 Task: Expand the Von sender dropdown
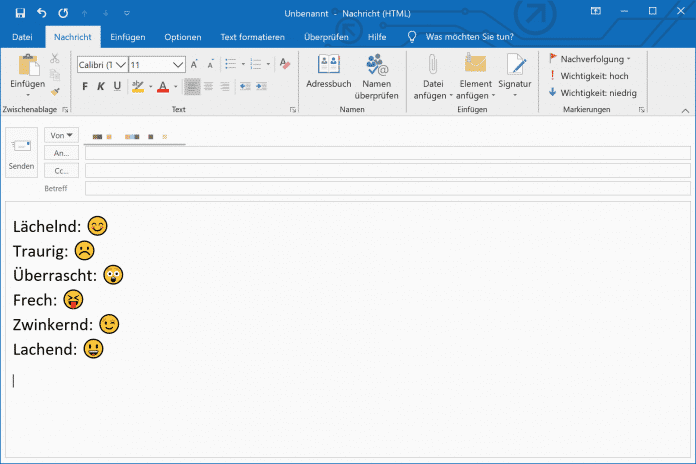click(61, 134)
